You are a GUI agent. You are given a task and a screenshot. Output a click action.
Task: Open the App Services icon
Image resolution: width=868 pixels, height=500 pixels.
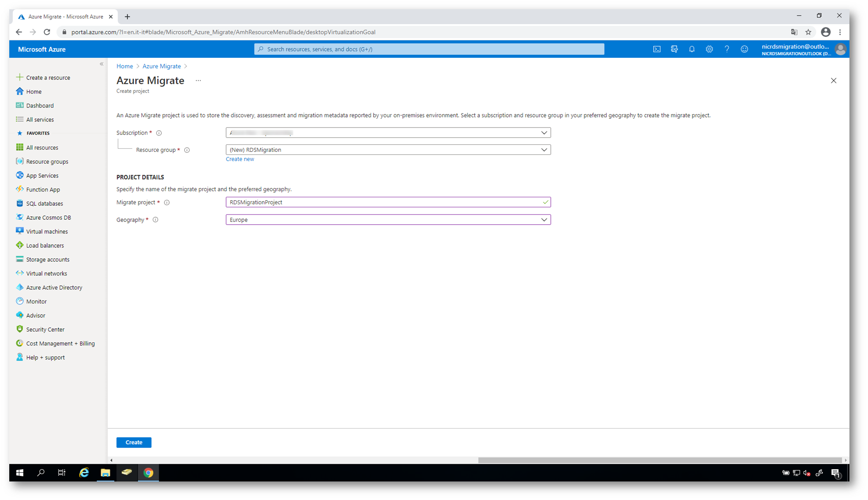coord(19,175)
